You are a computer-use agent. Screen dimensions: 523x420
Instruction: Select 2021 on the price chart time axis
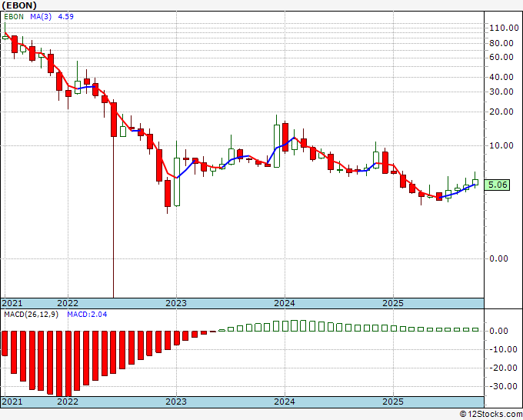[12, 303]
